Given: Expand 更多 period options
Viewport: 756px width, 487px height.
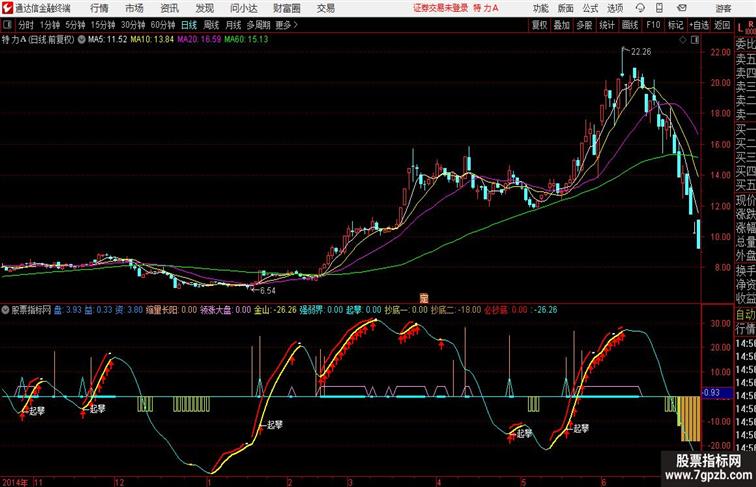Looking at the screenshot, I should (x=286, y=25).
